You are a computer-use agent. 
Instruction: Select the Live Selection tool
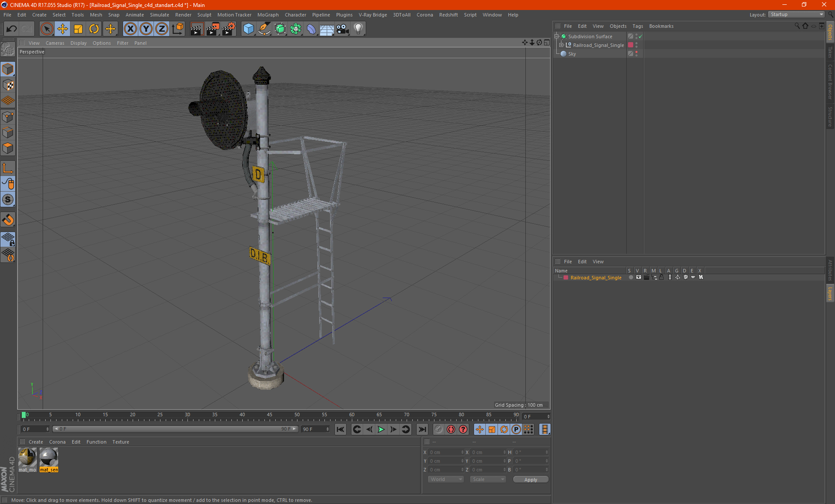(x=47, y=29)
